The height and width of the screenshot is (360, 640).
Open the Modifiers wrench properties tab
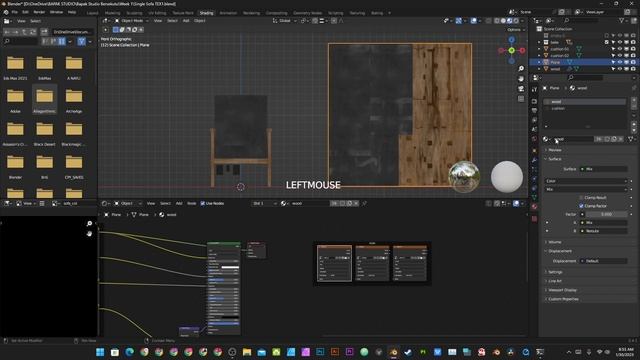point(534,160)
